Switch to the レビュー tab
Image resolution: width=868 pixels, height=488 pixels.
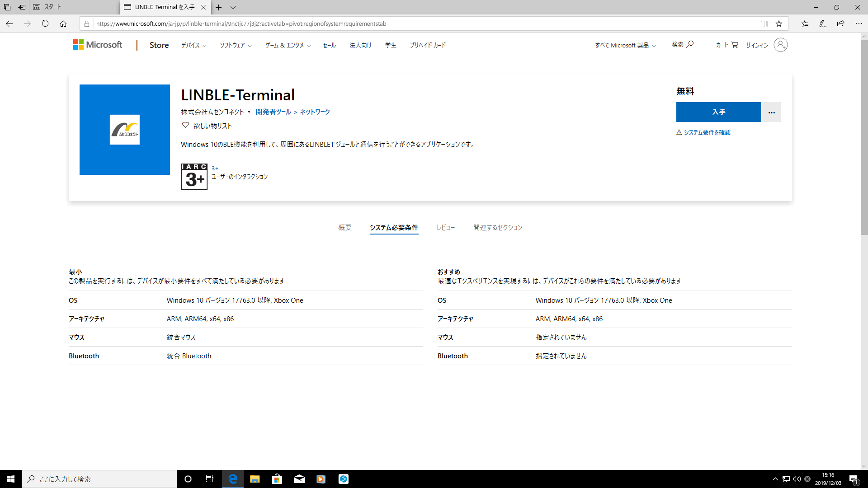coord(445,227)
